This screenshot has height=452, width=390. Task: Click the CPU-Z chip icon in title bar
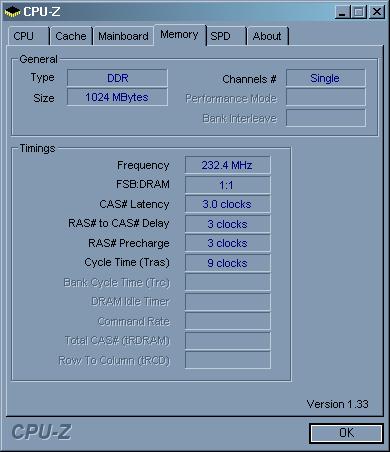pyautogui.click(x=12, y=12)
